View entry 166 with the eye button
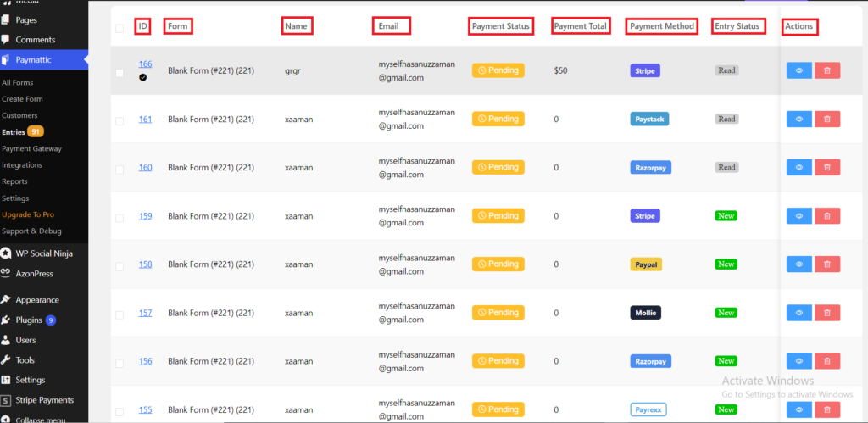This screenshot has width=868, height=423. click(798, 71)
